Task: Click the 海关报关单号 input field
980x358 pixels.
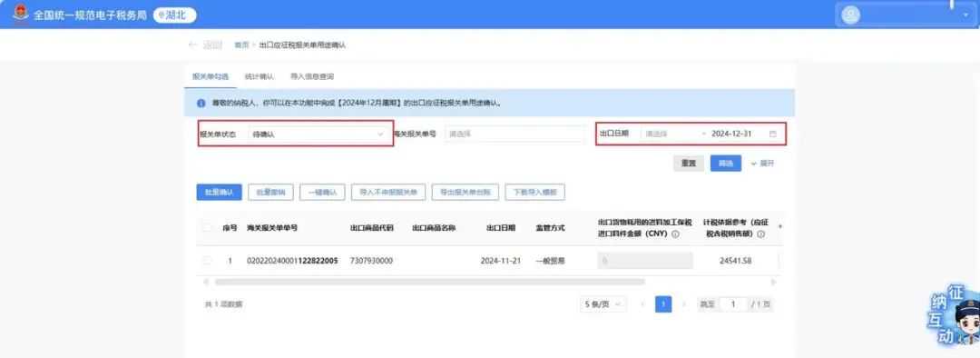Action: pyautogui.click(x=515, y=134)
